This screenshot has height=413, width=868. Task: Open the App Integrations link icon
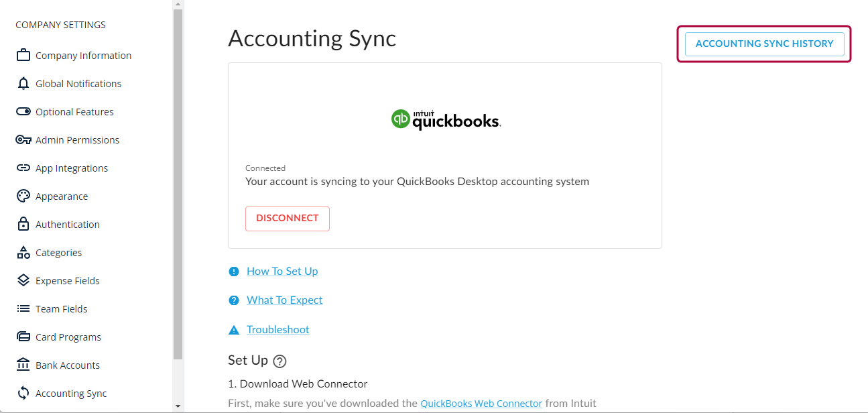click(x=21, y=168)
